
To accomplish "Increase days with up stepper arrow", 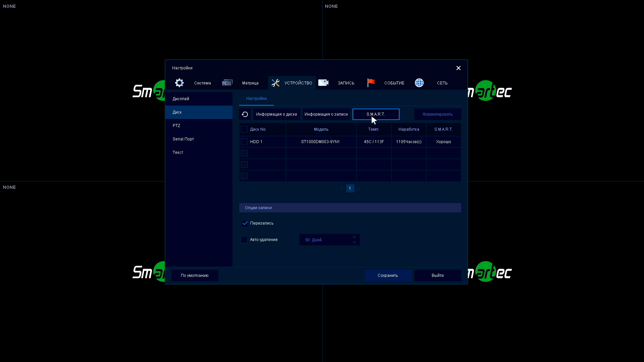I will tap(354, 237).
